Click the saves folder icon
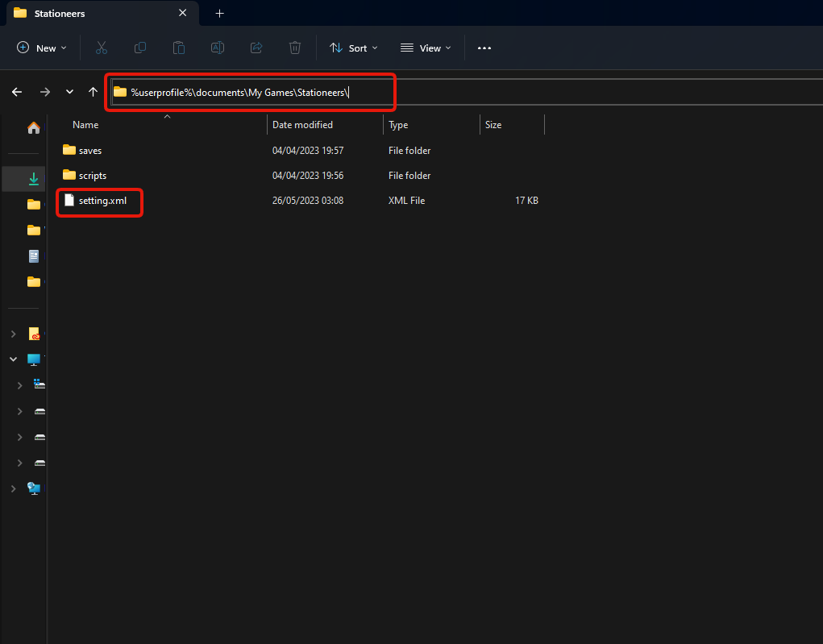823x644 pixels. [69, 150]
